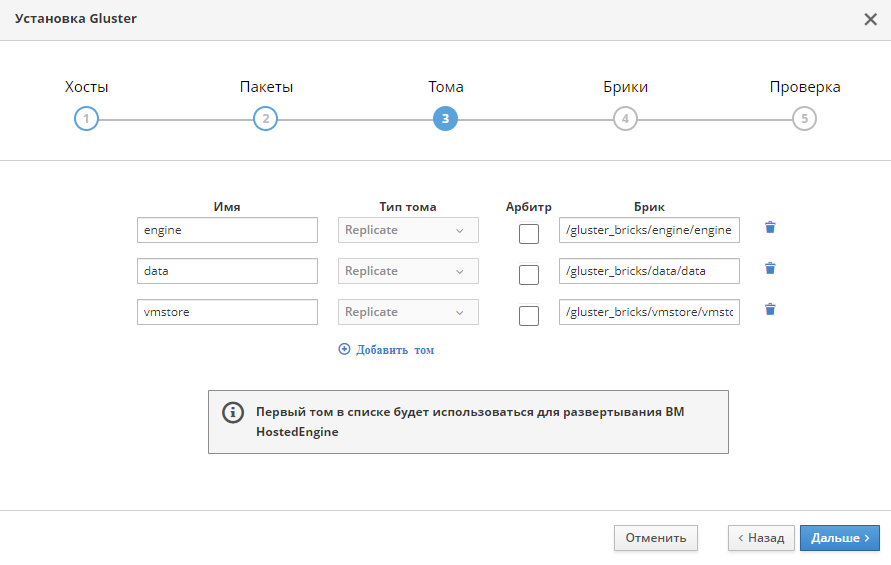Go to step 2 Пакеты

(x=265, y=119)
